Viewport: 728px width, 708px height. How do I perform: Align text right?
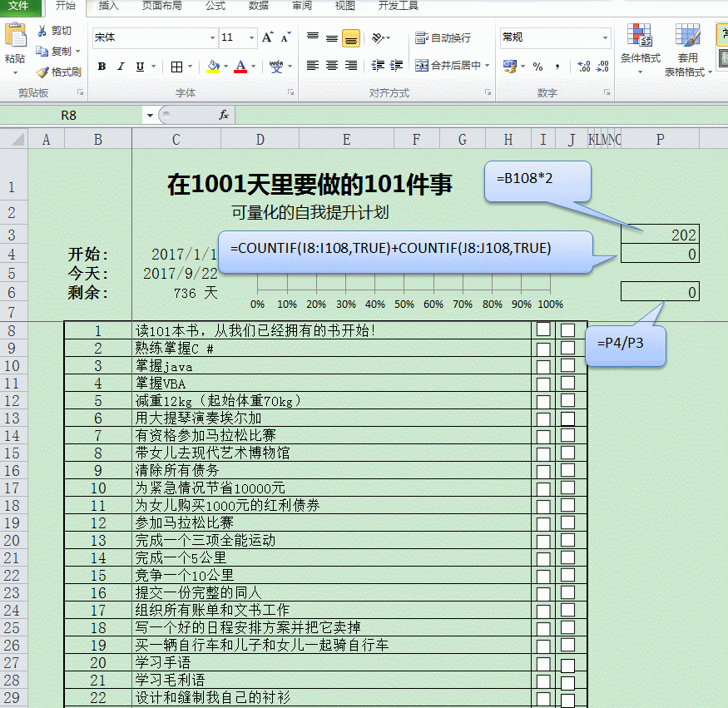coord(350,66)
